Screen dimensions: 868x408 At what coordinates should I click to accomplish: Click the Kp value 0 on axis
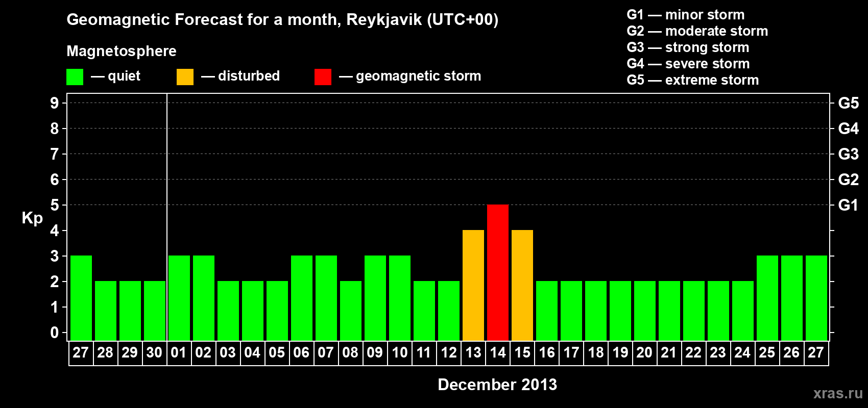coord(55,333)
